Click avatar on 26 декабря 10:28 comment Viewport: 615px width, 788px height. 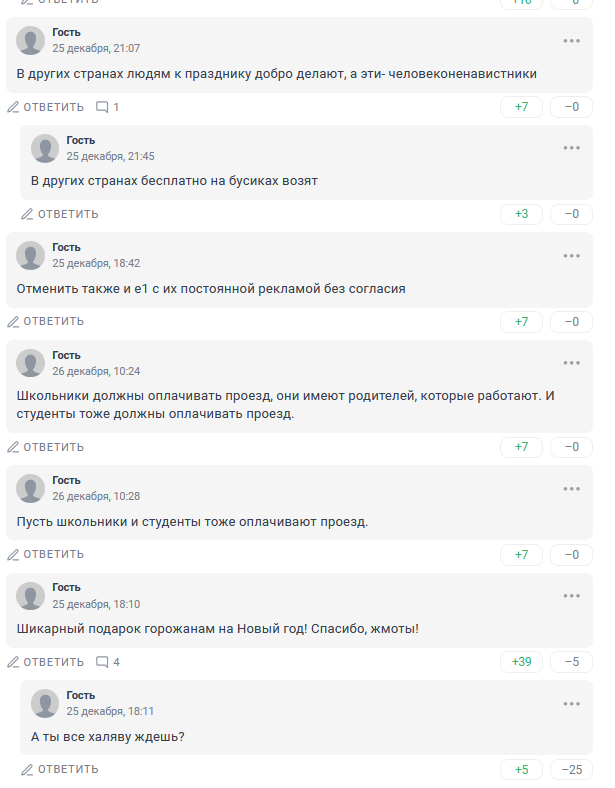[x=31, y=488]
